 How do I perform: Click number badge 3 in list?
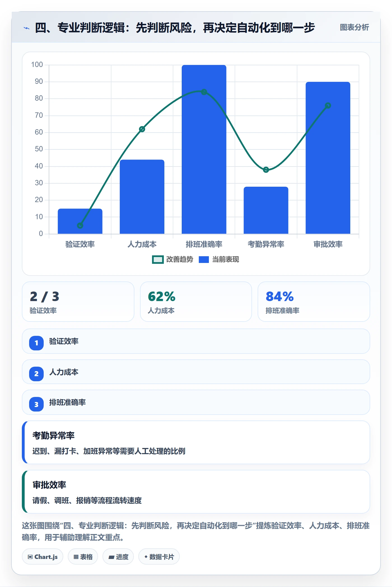(36, 404)
